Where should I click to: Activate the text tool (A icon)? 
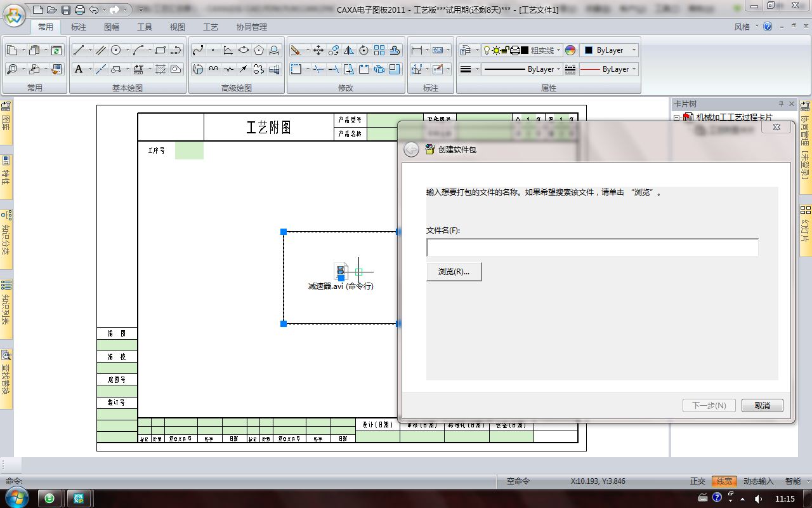pos(79,69)
